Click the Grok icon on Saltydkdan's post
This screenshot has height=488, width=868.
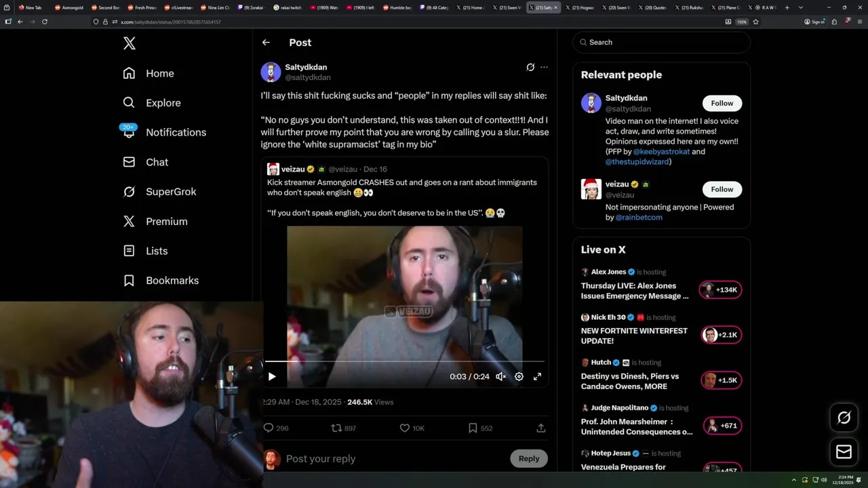tap(530, 67)
